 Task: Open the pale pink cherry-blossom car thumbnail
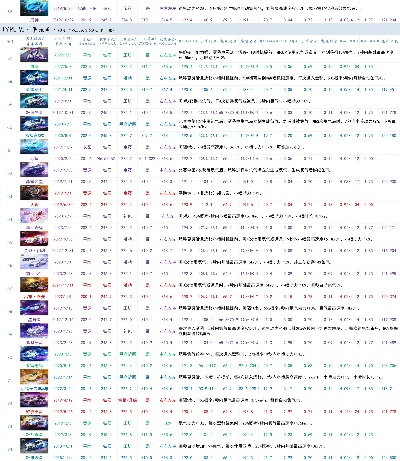34,216
